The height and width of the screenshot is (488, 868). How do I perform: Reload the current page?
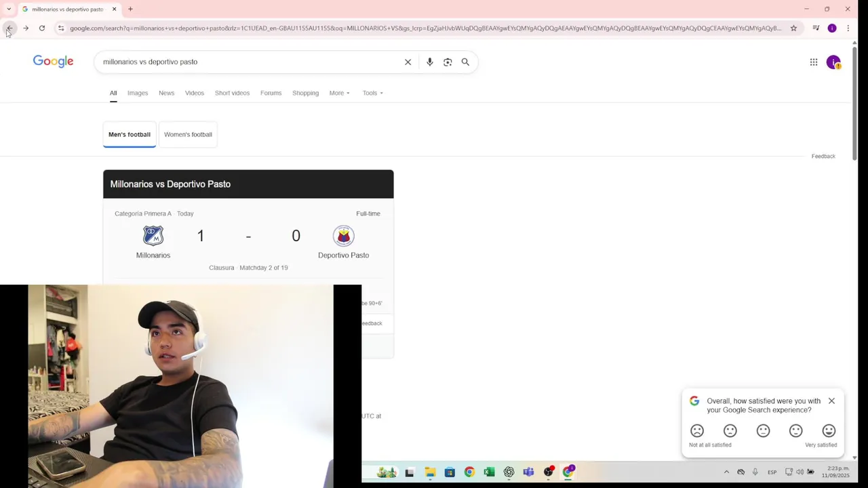(x=42, y=28)
